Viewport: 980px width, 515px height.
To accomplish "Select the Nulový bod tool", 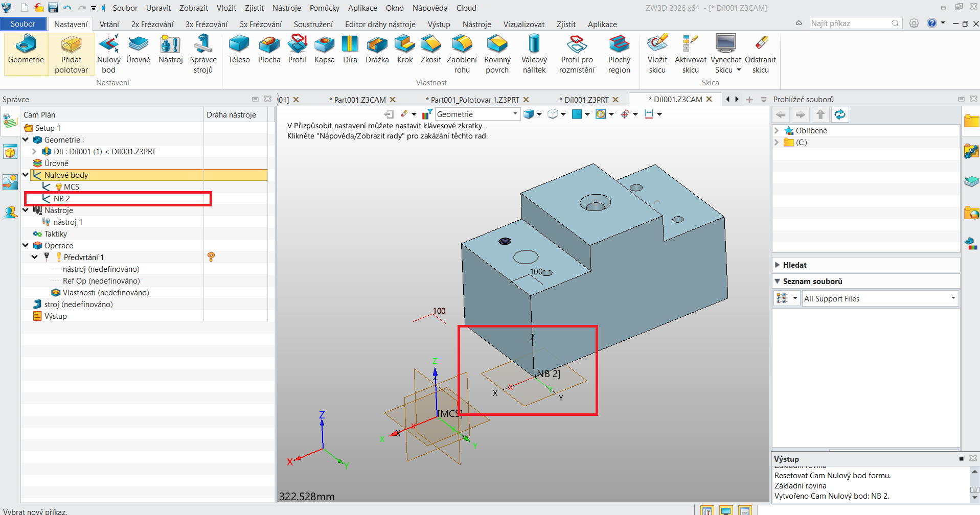I will click(x=109, y=54).
